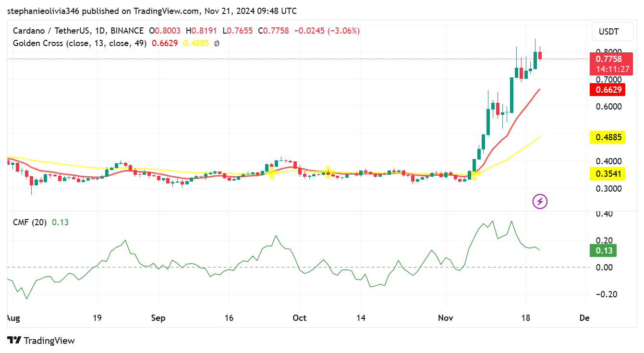
Task: Click the red 0.6629 value in legend
Action: tap(165, 43)
